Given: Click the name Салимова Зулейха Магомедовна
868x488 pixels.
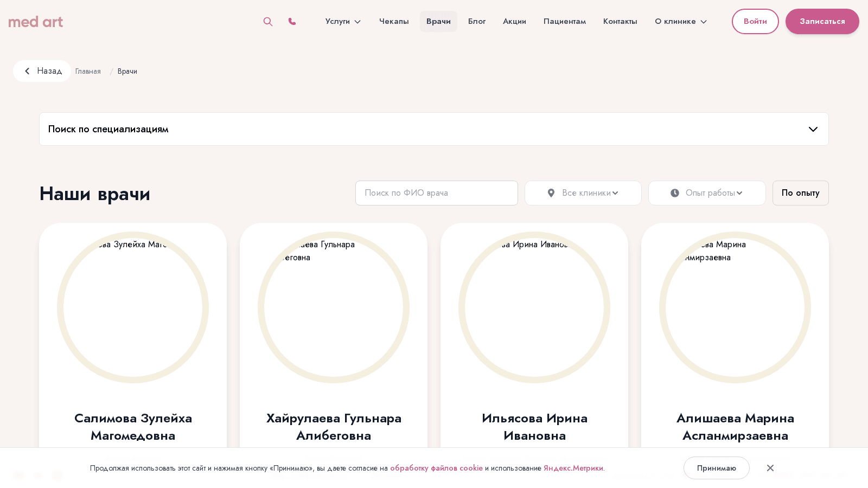Looking at the screenshot, I should (133, 427).
